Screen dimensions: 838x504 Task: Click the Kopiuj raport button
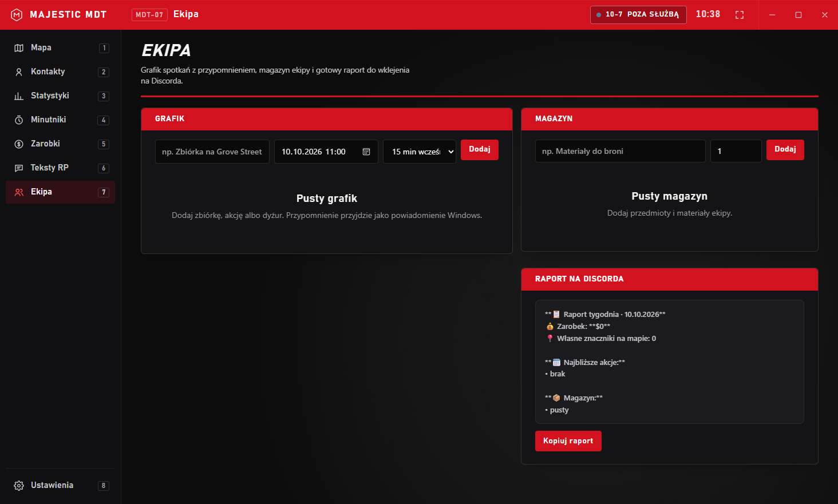point(568,441)
